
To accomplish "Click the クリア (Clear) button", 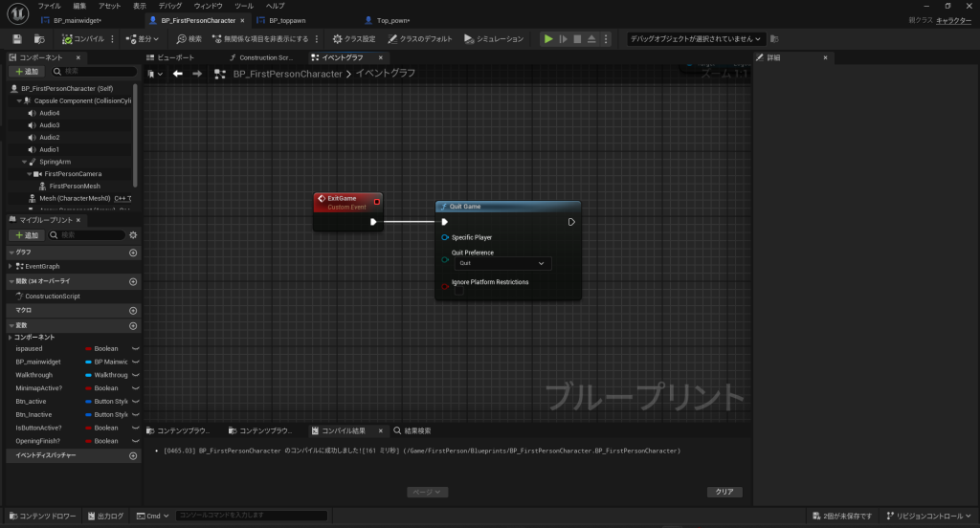I will pos(724,492).
